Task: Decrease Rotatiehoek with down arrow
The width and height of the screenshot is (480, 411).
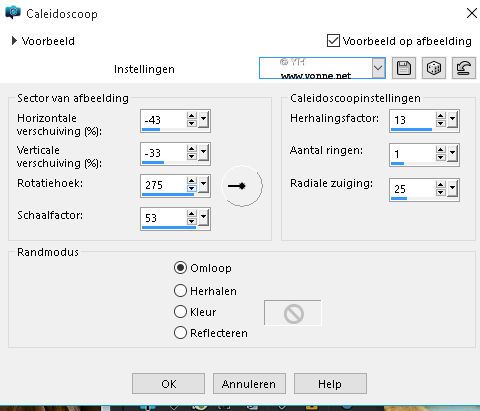Action: click(191, 189)
